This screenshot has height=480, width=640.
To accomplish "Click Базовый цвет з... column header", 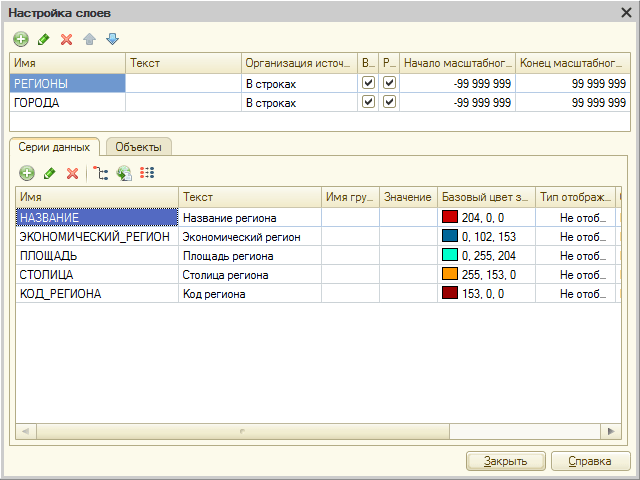I will (487, 197).
